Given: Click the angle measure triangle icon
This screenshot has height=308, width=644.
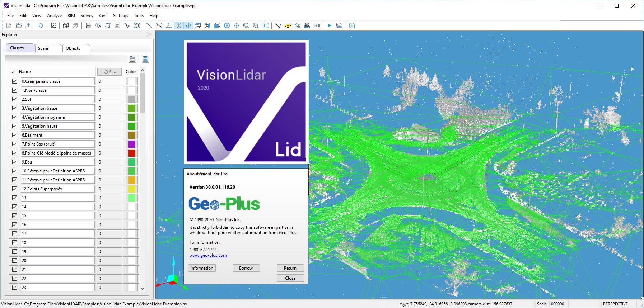Looking at the screenshot, I should tap(169, 25).
